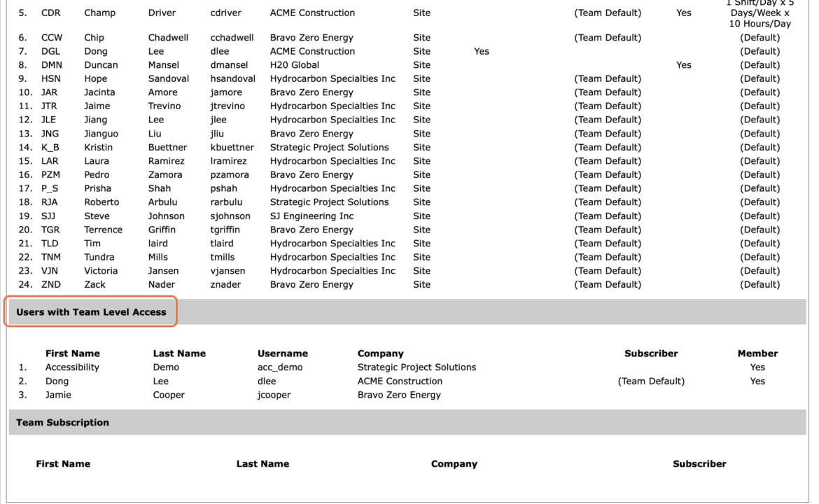Select username kbuettner
This screenshot has height=504, width=819.
coord(232,147)
